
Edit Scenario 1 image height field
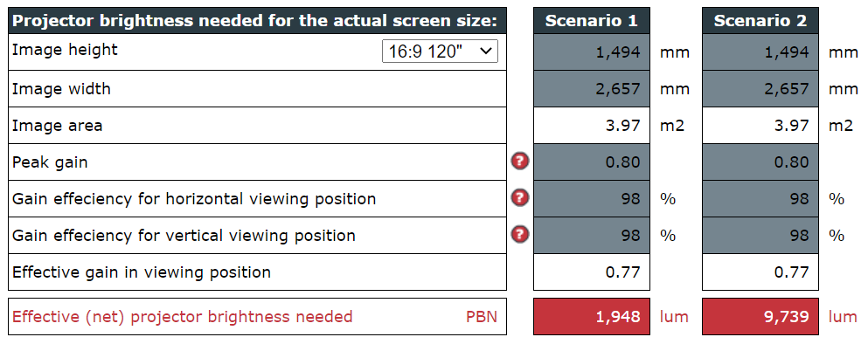pyautogui.click(x=592, y=52)
